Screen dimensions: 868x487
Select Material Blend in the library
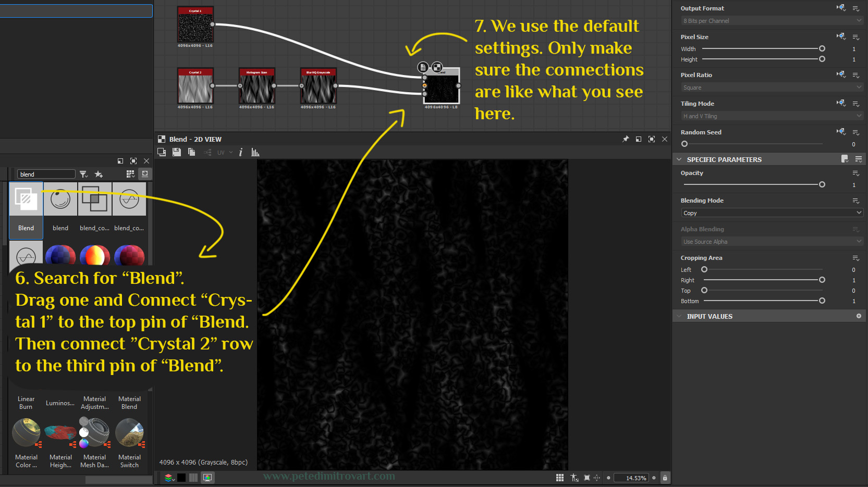[129, 403]
